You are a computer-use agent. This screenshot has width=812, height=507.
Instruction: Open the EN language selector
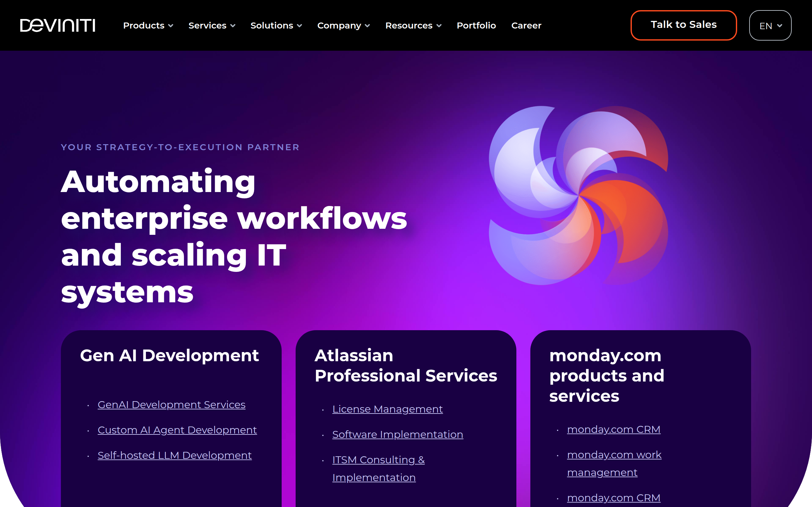pos(770,25)
